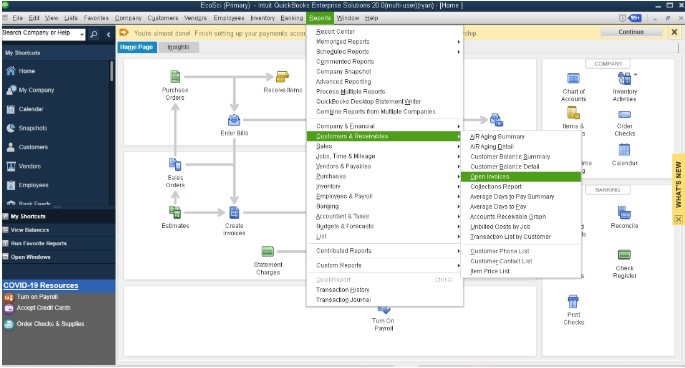Viewport: 685px width, 368px height.
Task: Click Accept Credit Cards link
Action: [43, 308]
